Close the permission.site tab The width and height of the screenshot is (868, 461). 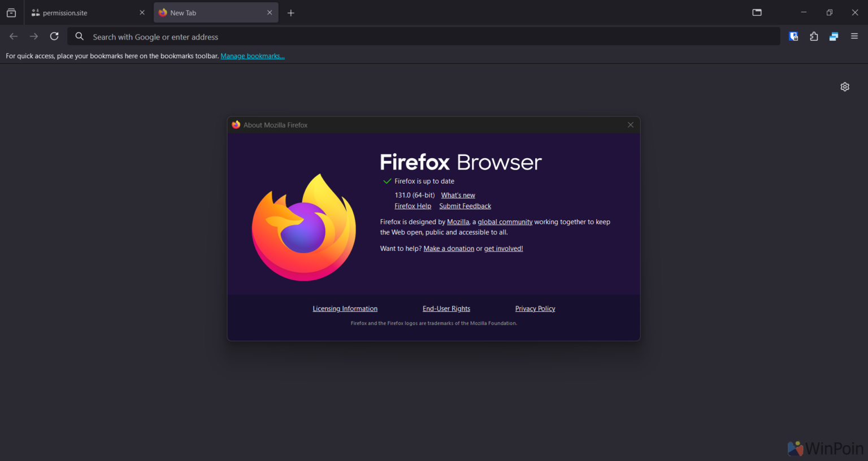point(142,12)
